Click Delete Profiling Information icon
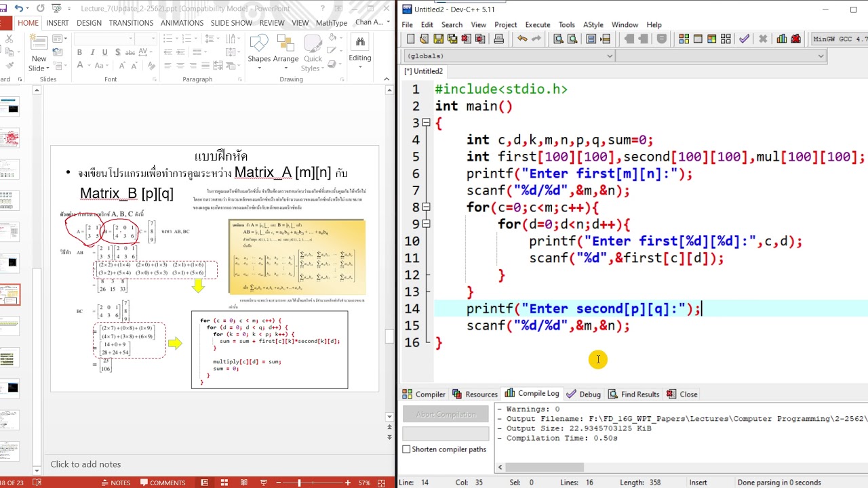Image resolution: width=868 pixels, height=488 pixels. click(x=796, y=39)
